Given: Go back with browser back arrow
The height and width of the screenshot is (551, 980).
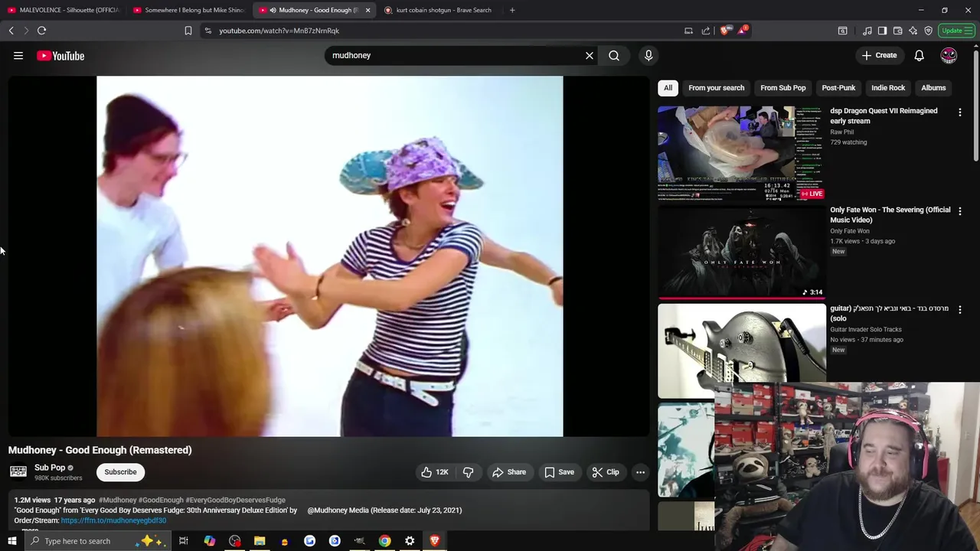Looking at the screenshot, I should pyautogui.click(x=11, y=31).
